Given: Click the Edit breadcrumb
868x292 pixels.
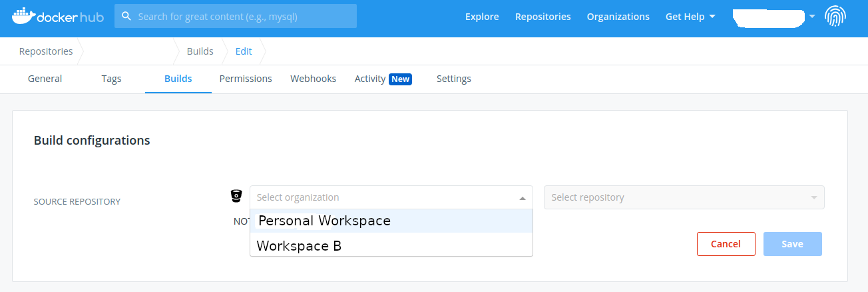Looking at the screenshot, I should point(244,51).
